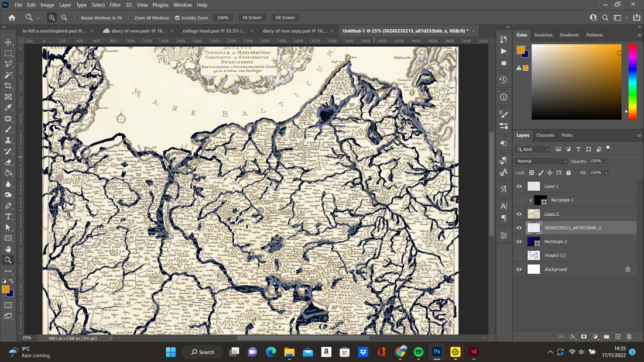Select the Horizontal Type tool
644x362 pixels.
(8, 216)
